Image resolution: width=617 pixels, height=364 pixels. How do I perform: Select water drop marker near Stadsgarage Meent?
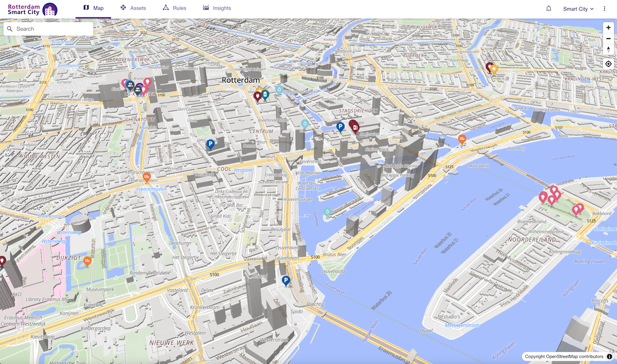point(279,90)
